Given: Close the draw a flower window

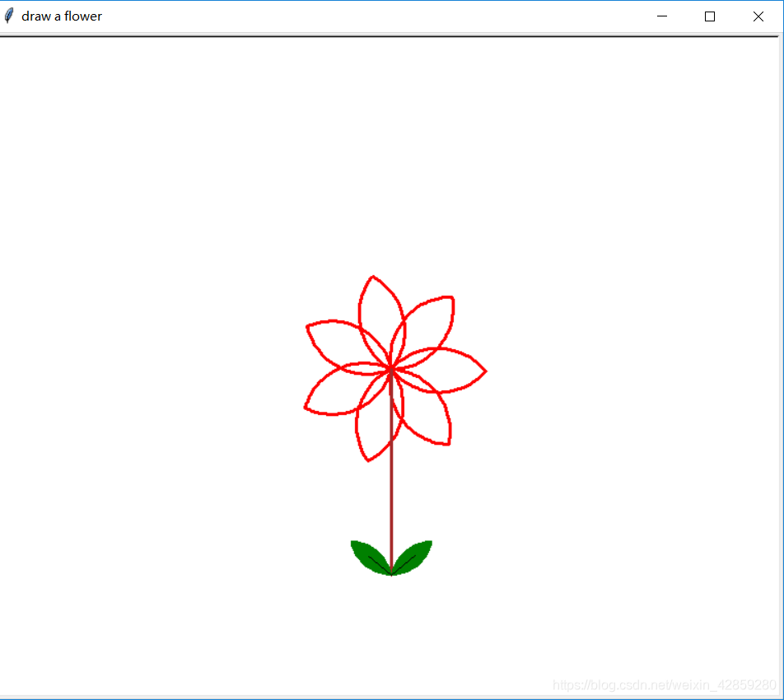Looking at the screenshot, I should coord(758,16).
